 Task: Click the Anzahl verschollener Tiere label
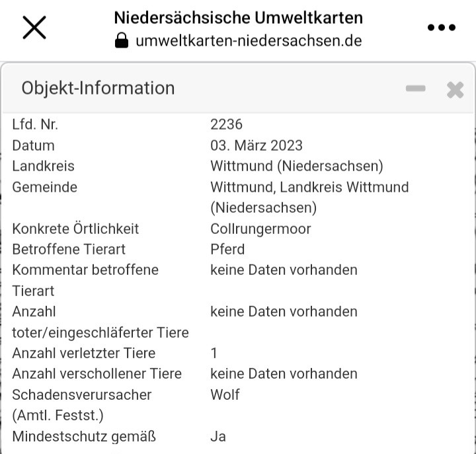(x=97, y=374)
